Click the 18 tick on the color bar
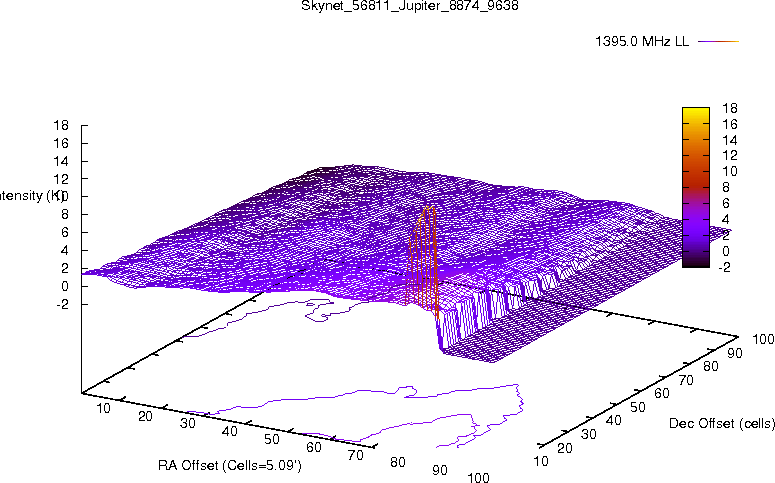This screenshot has width=775, height=483. (730, 108)
